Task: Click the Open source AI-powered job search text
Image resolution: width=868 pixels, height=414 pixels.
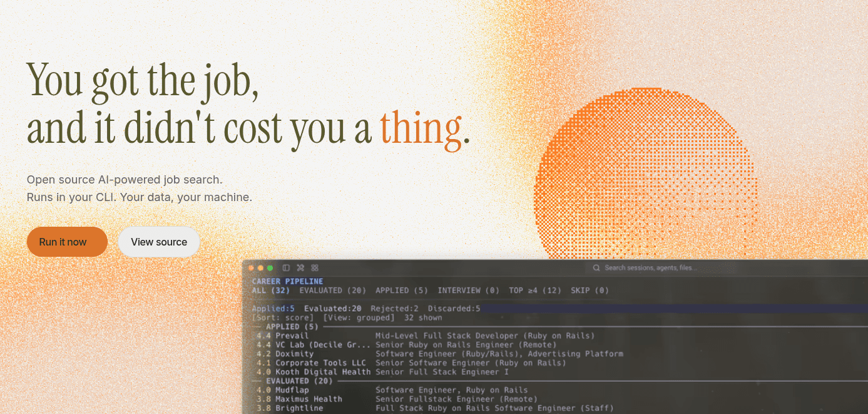Action: pos(125,179)
